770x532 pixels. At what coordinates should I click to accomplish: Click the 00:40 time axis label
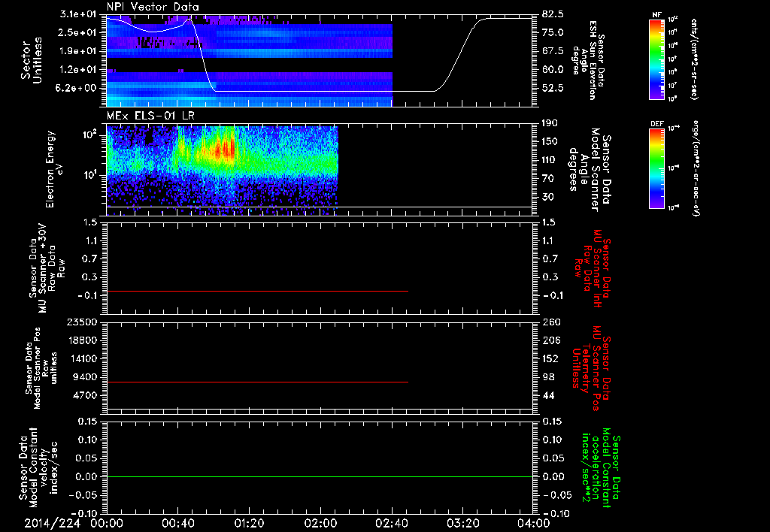tap(177, 524)
